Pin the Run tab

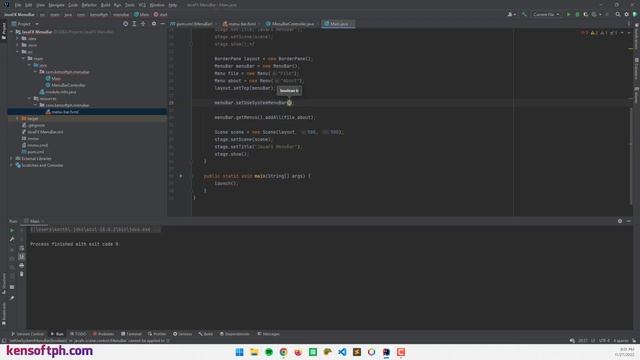coord(12,298)
